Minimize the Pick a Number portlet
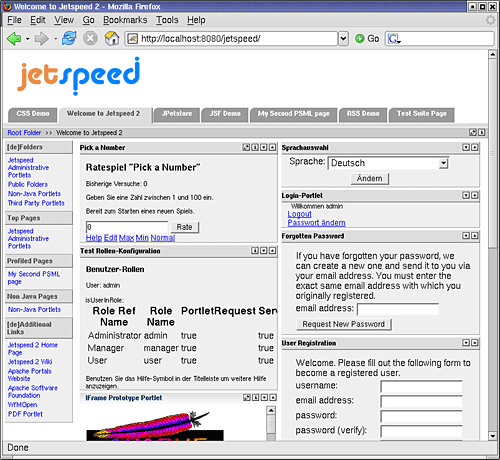This screenshot has height=460, width=500. (x=264, y=147)
